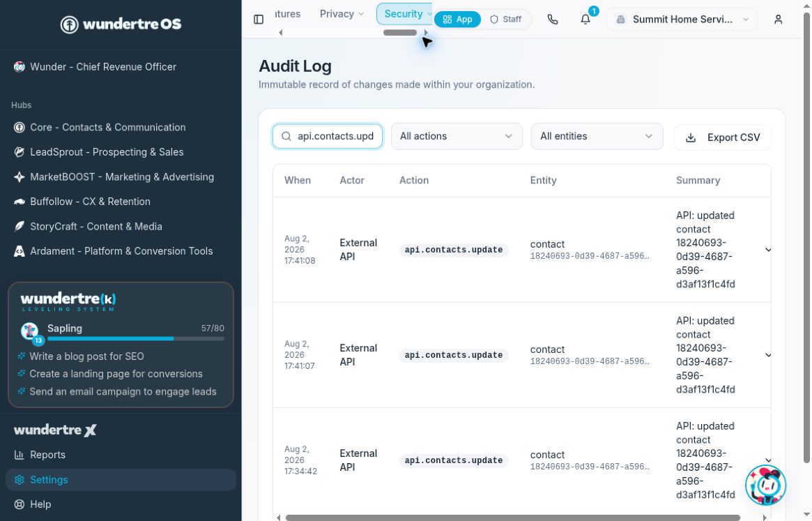Click the Summary column header
The width and height of the screenshot is (812, 521).
coord(698,181)
